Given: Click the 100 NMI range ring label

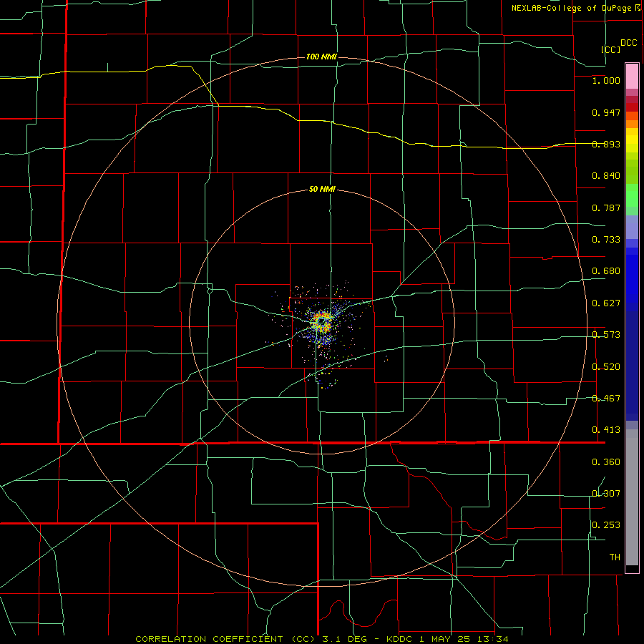Looking at the screenshot, I should pyautogui.click(x=321, y=57).
